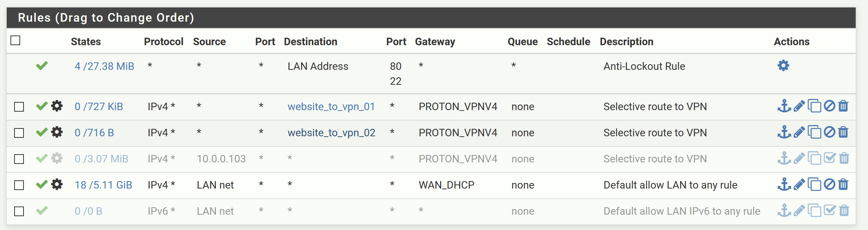868x230 pixels.
Task: Open the website_to_vpn_02 alias link
Action: click(331, 133)
